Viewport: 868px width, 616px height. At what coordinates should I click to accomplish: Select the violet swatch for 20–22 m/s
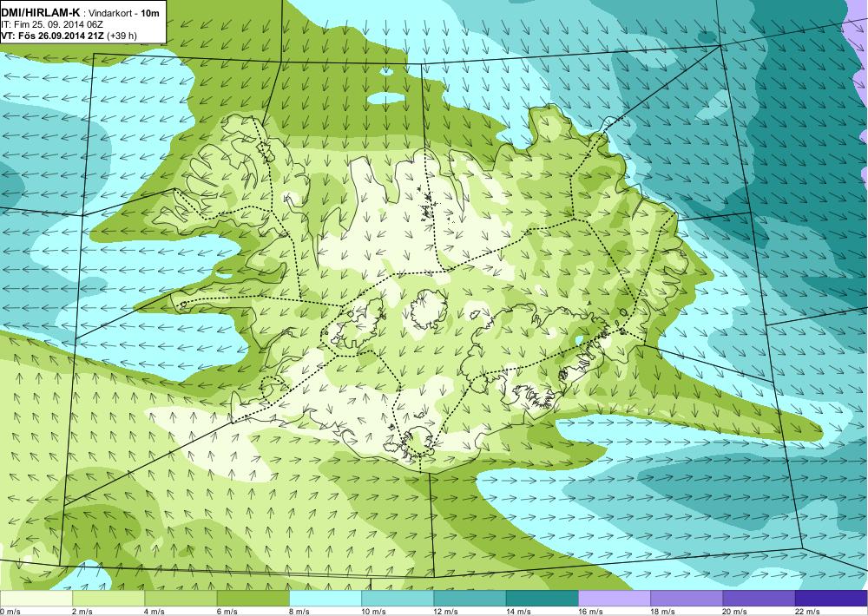tap(759, 599)
